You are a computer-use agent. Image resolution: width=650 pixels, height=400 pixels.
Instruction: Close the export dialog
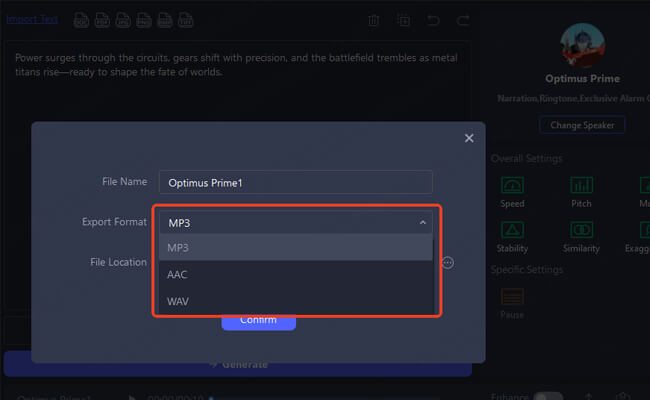[x=469, y=138]
